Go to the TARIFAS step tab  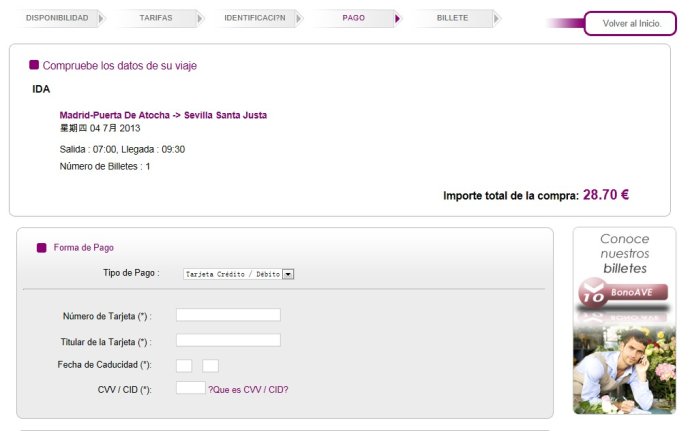click(158, 18)
